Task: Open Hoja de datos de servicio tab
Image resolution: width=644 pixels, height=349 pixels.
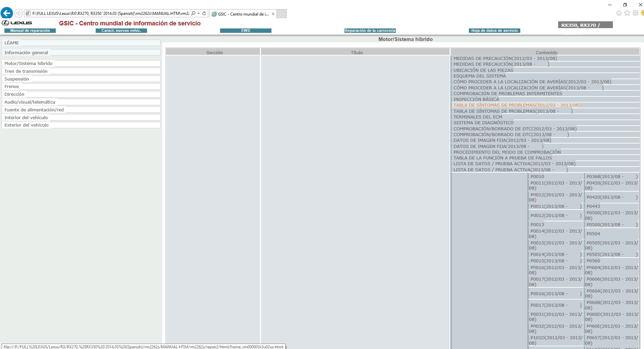Action: 495,30
